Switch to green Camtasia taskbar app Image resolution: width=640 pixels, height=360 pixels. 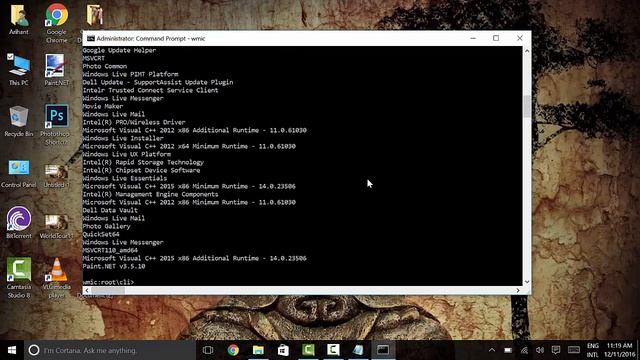tap(308, 350)
